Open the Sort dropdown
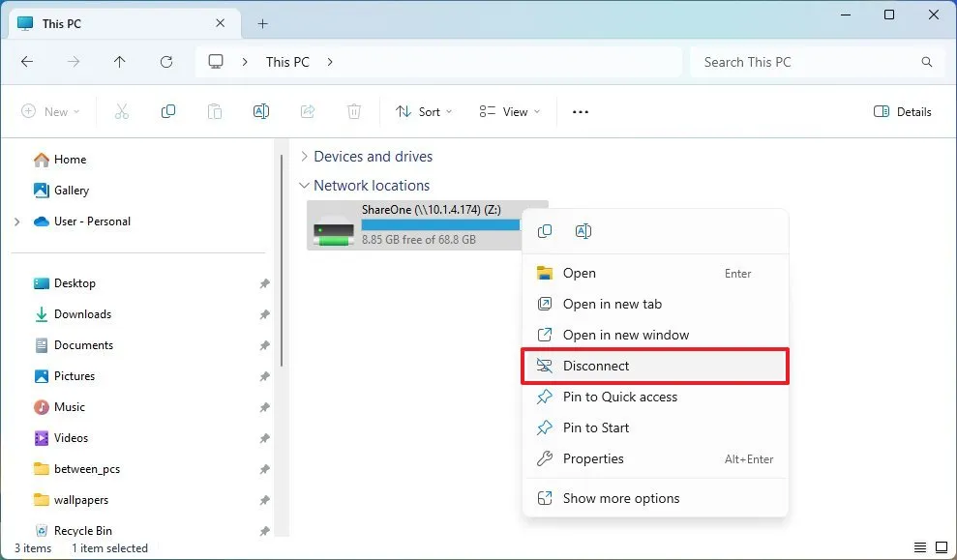Image resolution: width=957 pixels, height=560 pixels. pyautogui.click(x=423, y=111)
